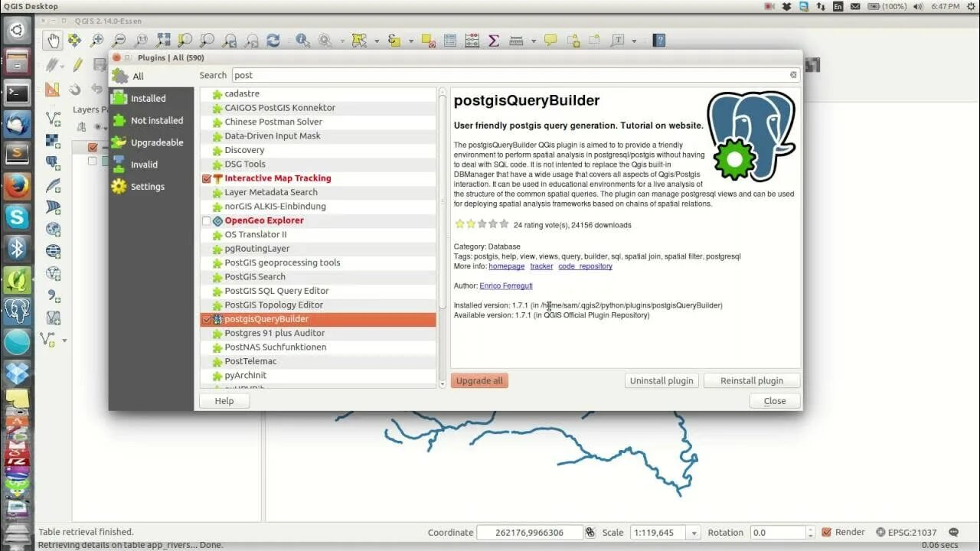Viewport: 980px width, 551px height.
Task: Click the Pan Map to Selection icon
Action: (x=75, y=41)
